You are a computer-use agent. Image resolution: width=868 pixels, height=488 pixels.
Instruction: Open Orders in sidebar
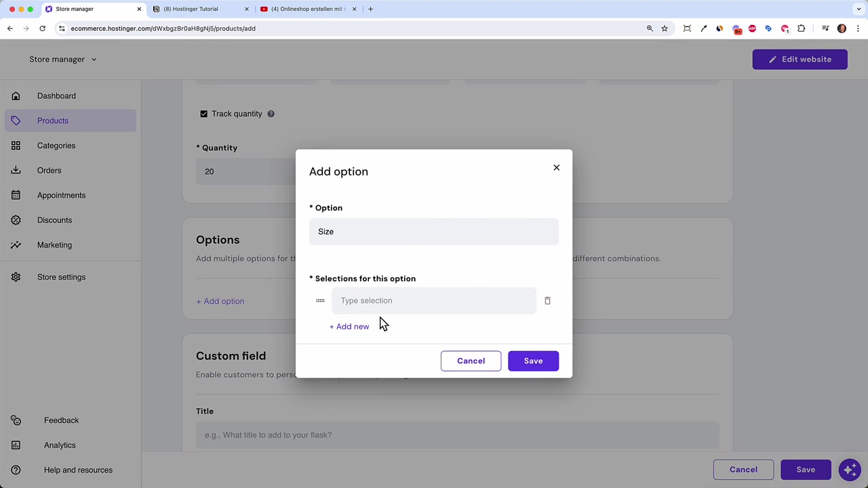(x=49, y=171)
